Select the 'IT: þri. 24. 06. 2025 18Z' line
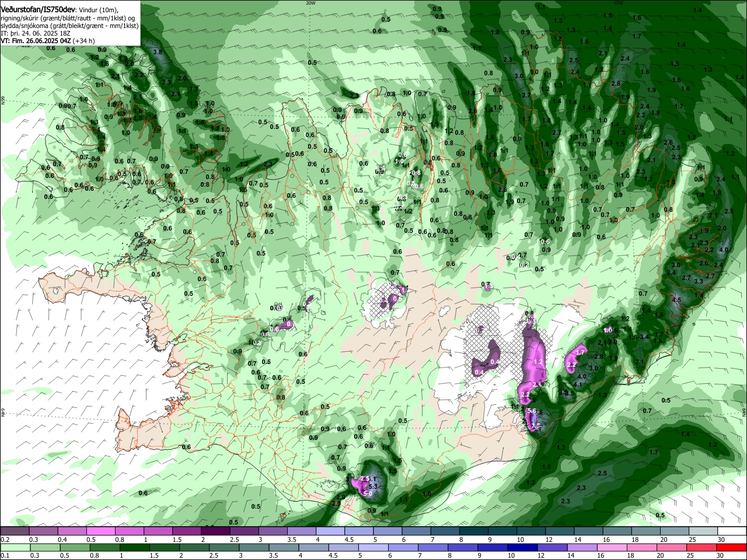 (36, 33)
